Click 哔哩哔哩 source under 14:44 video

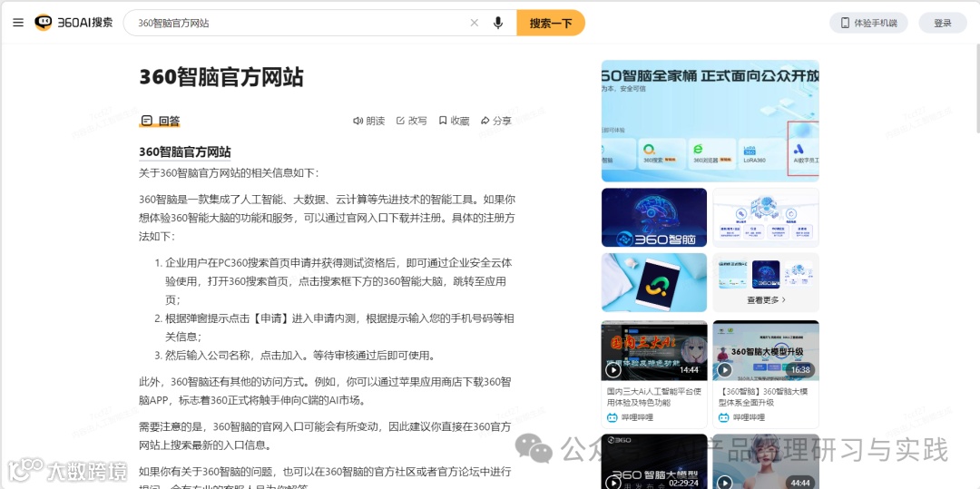630,417
